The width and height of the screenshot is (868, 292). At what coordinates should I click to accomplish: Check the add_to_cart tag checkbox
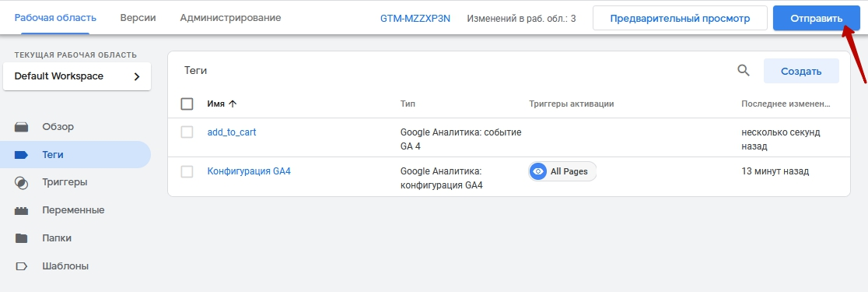[187, 132]
